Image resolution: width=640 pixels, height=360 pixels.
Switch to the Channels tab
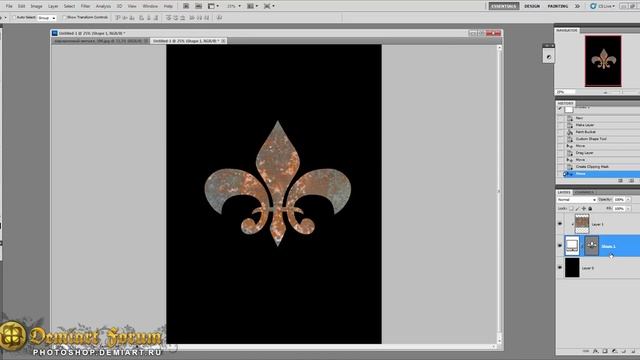(x=584, y=192)
